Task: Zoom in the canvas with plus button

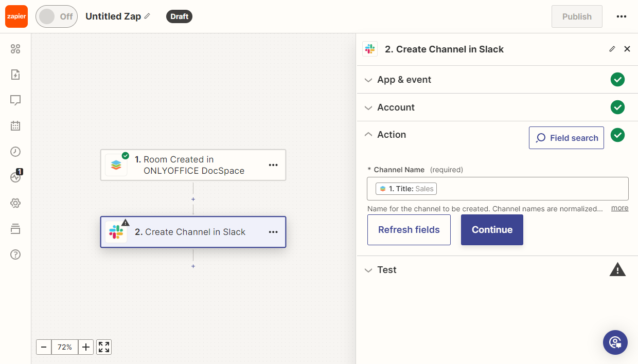Action: [86, 347]
